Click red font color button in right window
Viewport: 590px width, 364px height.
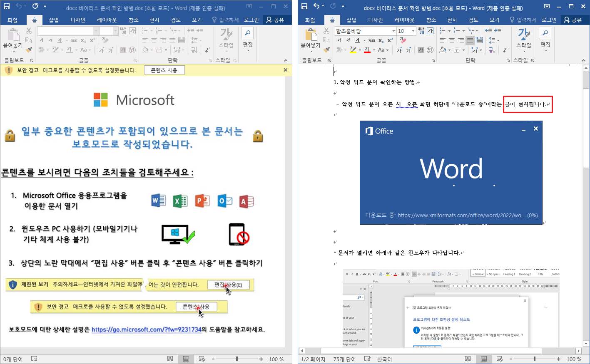pyautogui.click(x=367, y=50)
